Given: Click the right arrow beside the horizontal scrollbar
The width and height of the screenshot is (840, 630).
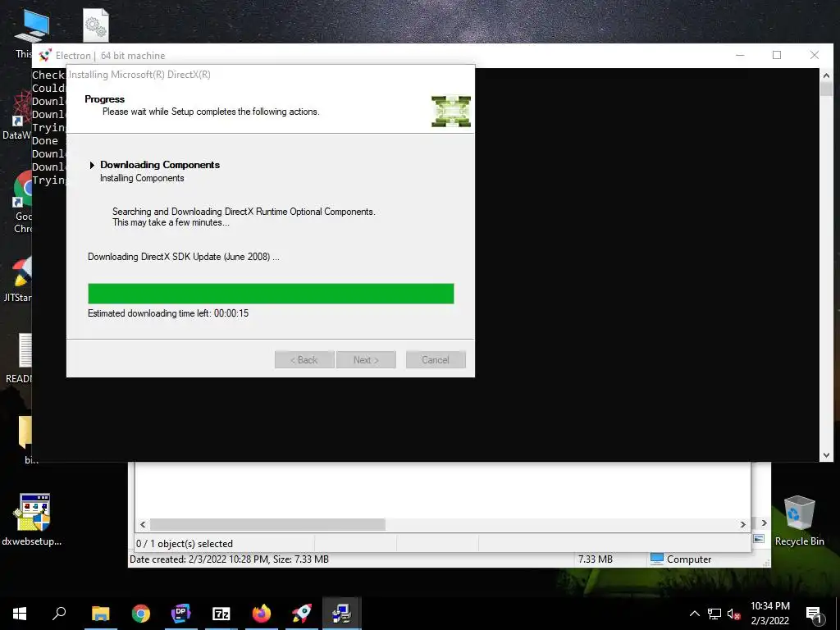Looking at the screenshot, I should 764,523.
